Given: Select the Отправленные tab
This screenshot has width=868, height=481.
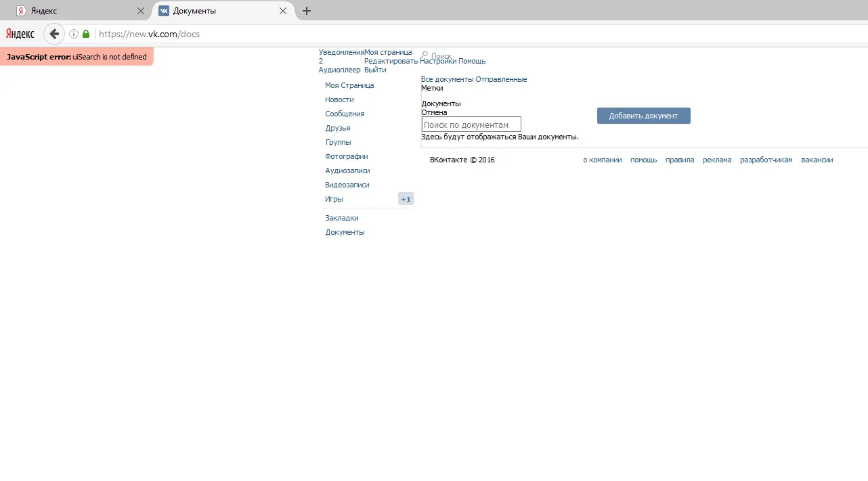Looking at the screenshot, I should tap(501, 79).
